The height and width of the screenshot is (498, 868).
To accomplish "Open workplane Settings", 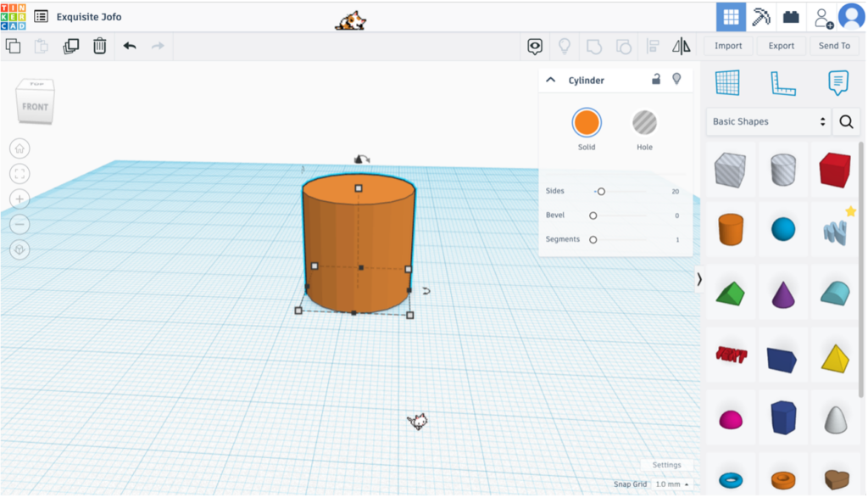I will pos(666,465).
